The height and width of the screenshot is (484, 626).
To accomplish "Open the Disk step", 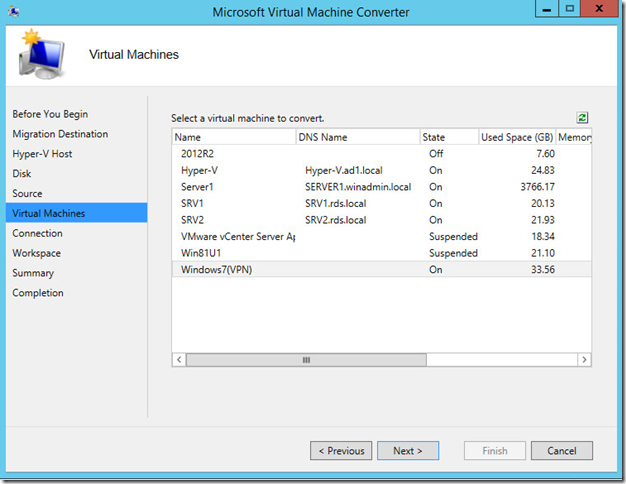I will click(x=22, y=173).
